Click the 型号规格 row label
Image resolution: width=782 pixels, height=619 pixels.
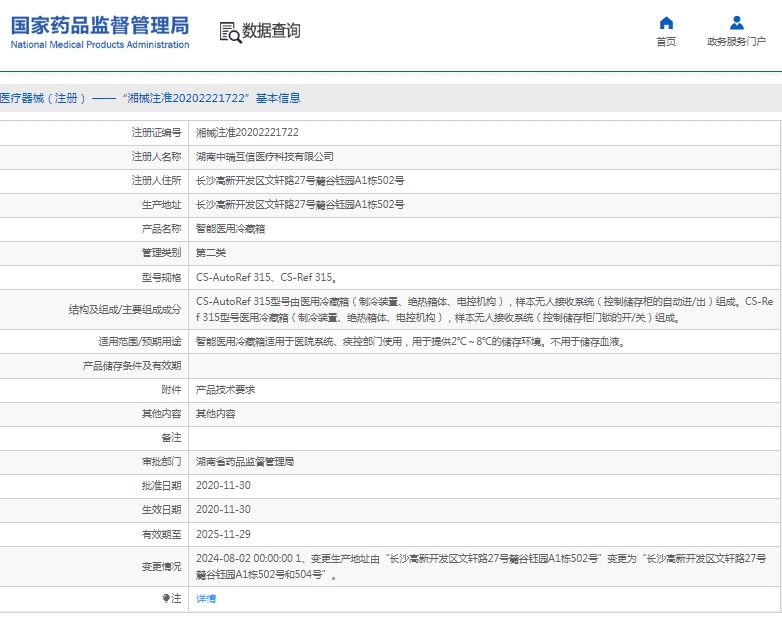tap(161, 277)
